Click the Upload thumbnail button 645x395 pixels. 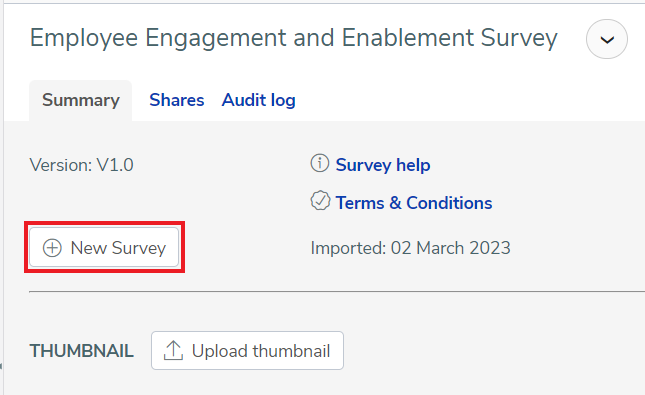[247, 351]
